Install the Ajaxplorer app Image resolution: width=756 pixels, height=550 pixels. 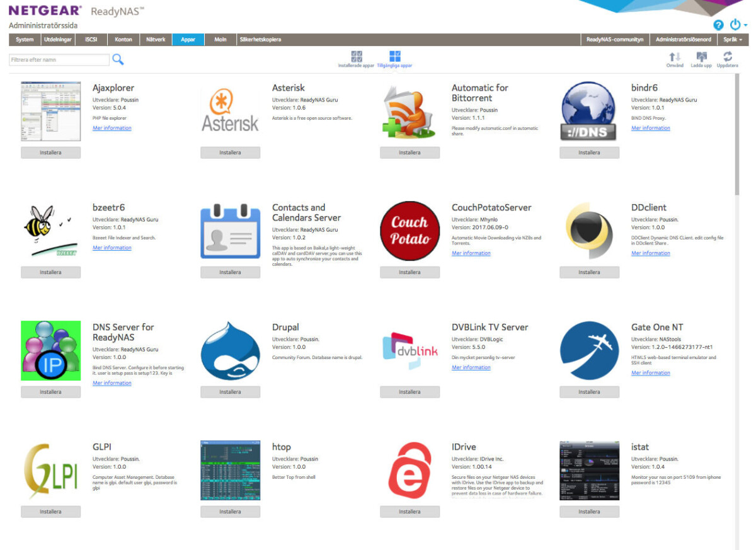[x=50, y=152]
